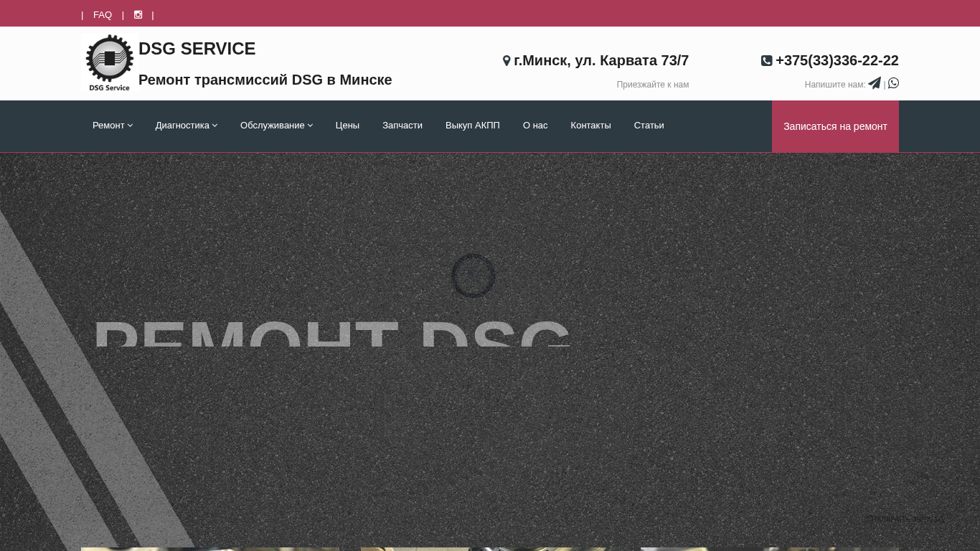Select Выкуп АКПП in the navigation
The width and height of the screenshot is (980, 551).
pyautogui.click(x=473, y=126)
